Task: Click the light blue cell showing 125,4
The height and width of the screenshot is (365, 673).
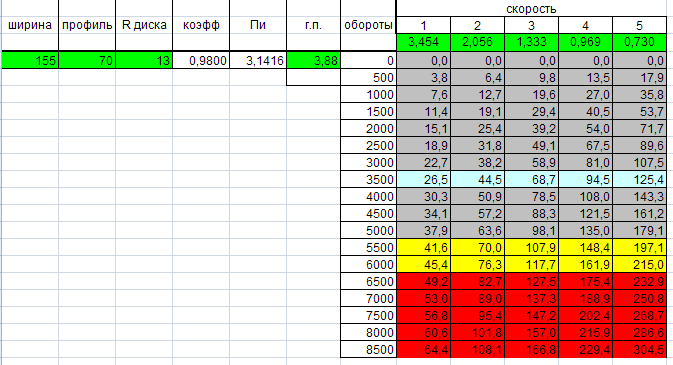Action: (x=640, y=179)
